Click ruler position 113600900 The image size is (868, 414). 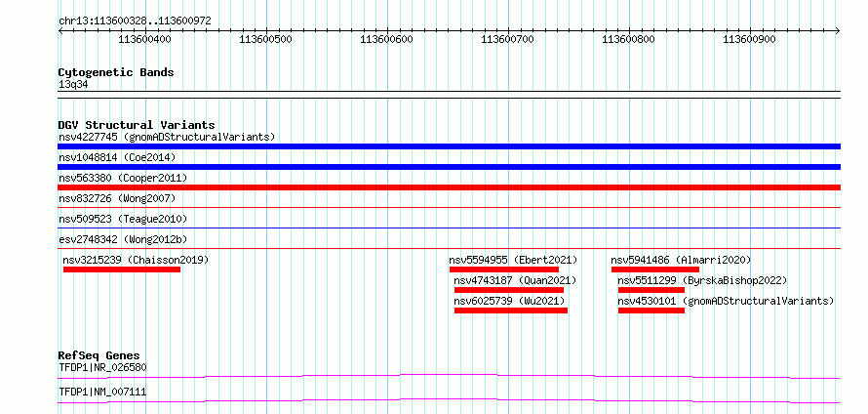[x=750, y=39]
